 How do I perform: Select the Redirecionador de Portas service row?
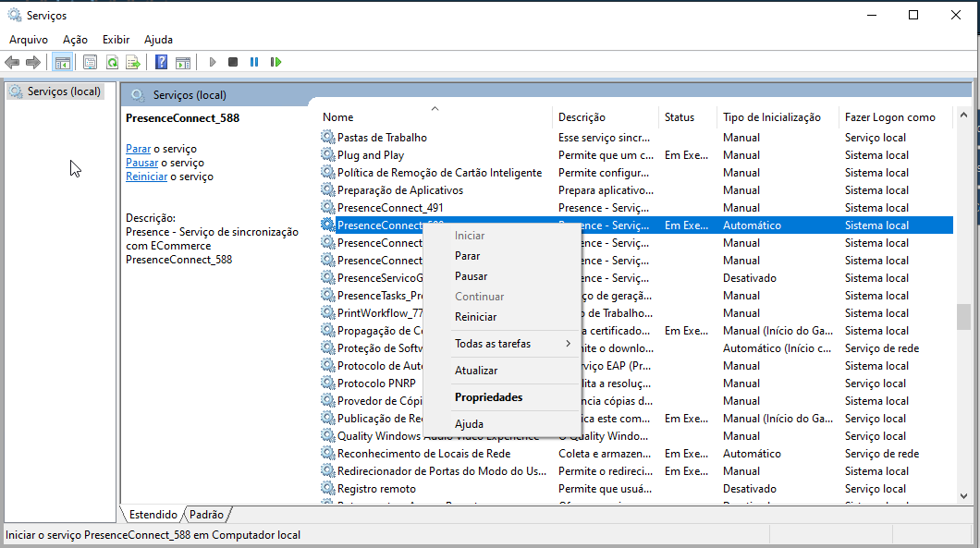636,471
